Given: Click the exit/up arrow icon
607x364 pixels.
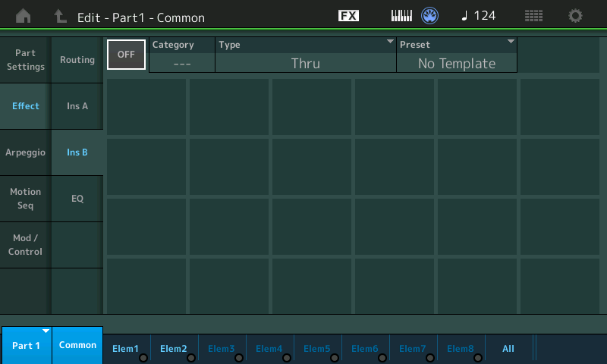Looking at the screenshot, I should 60,16.
